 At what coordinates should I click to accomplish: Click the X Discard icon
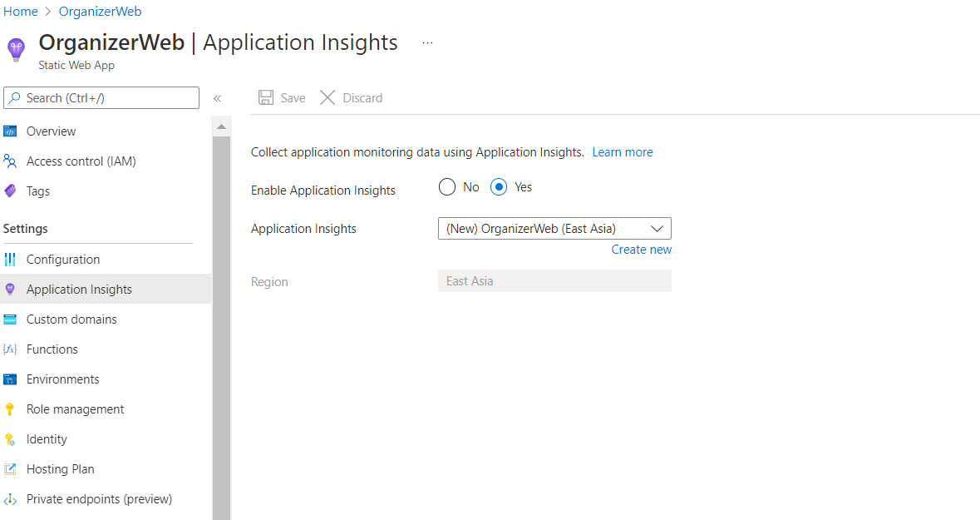[x=327, y=97]
